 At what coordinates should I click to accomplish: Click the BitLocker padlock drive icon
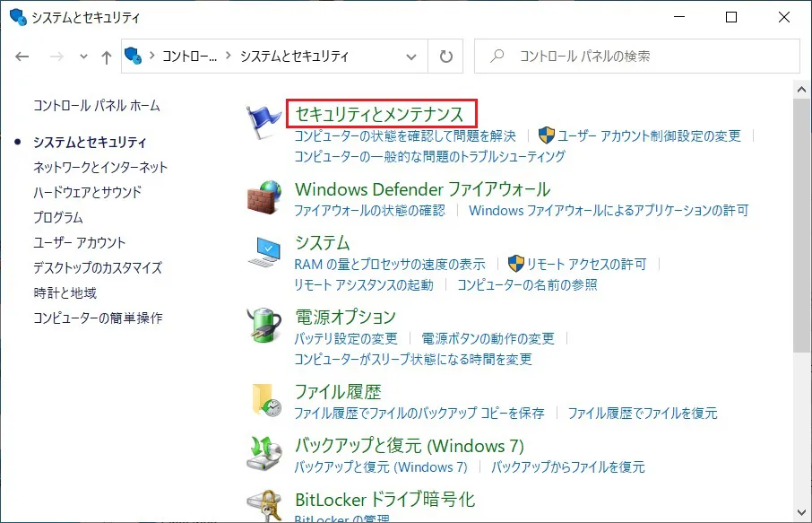264,505
